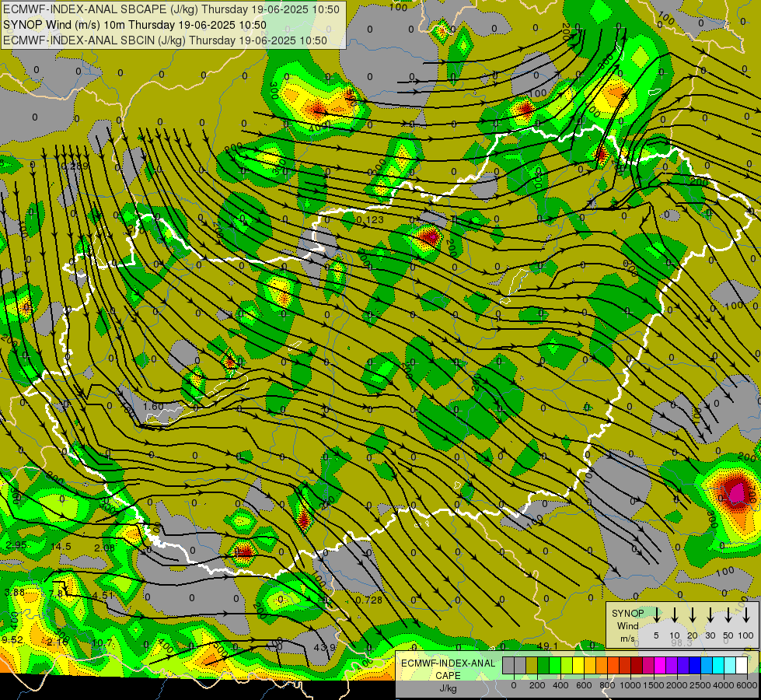
Task: Pick the dark green CAPE legend swatch
Action: (543, 665)
